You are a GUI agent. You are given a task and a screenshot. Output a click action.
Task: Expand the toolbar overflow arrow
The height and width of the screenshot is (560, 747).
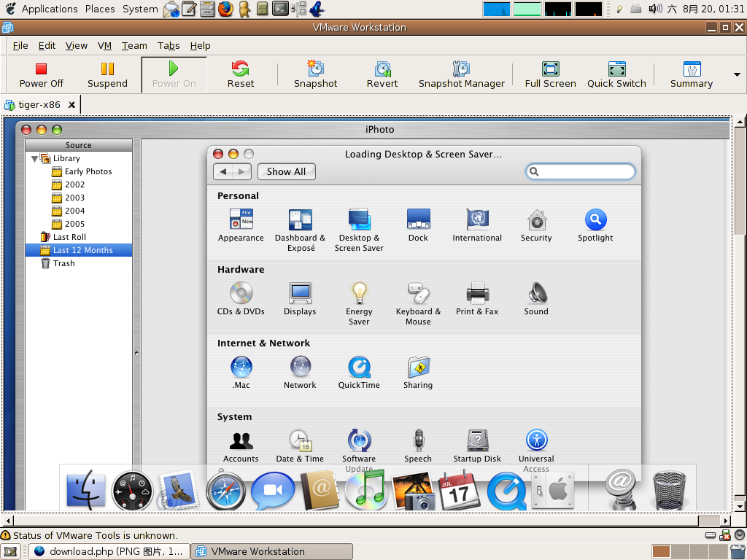pyautogui.click(x=737, y=75)
